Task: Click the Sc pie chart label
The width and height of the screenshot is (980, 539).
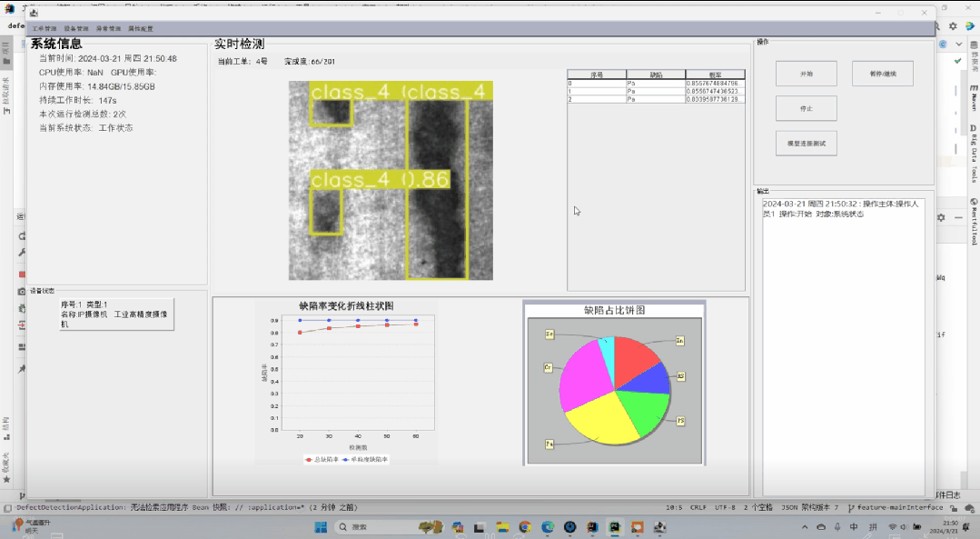Action: coord(549,334)
